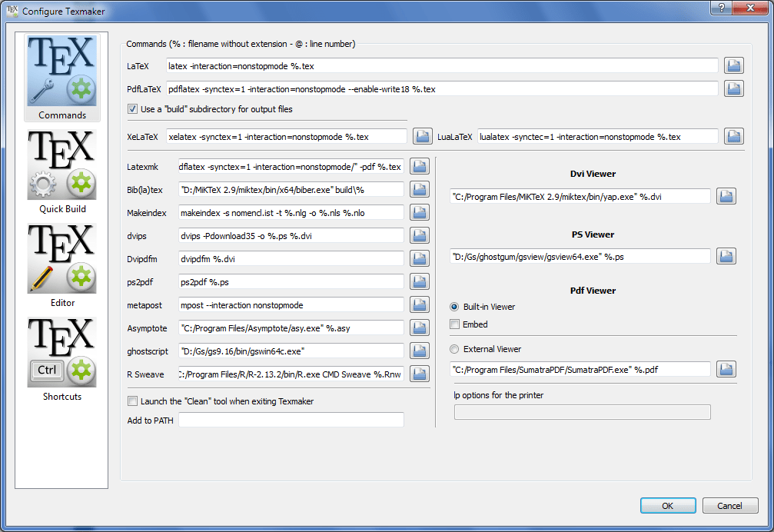
Task: Click the Add to PATH input field
Action: 292,420
